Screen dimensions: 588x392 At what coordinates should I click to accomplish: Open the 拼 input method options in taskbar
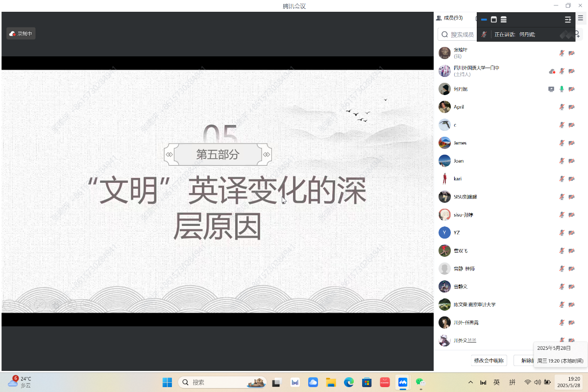[512, 382]
